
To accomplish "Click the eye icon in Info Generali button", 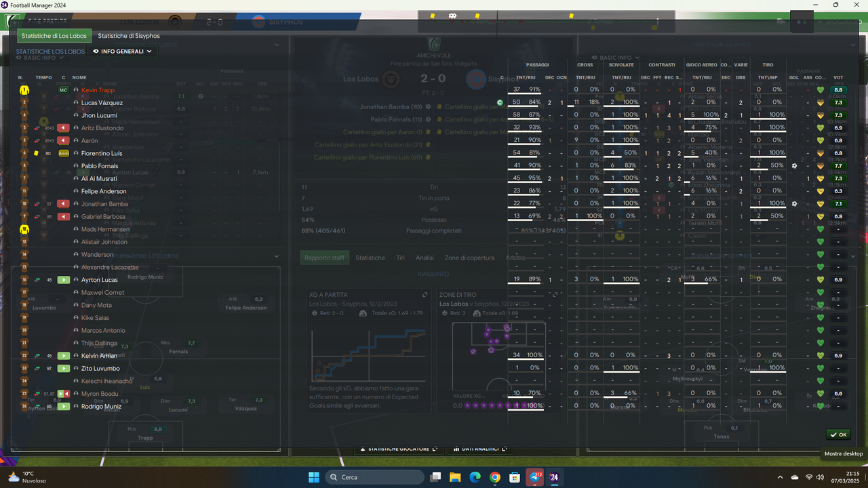I will pyautogui.click(x=96, y=52).
